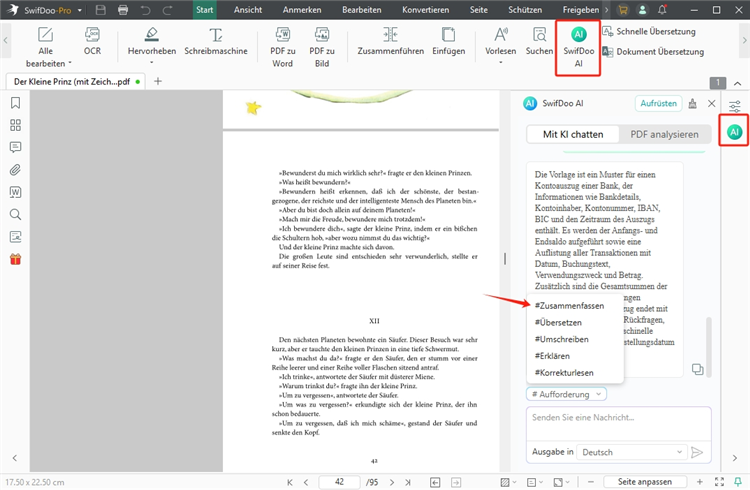Clear chat with the broom icon
This screenshot has height=490, width=750.
tap(692, 103)
